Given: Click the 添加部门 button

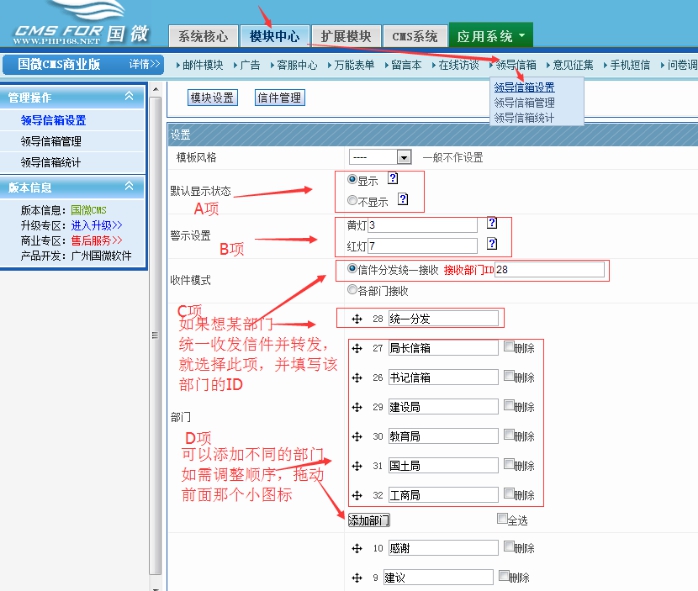Looking at the screenshot, I should 368,520.
